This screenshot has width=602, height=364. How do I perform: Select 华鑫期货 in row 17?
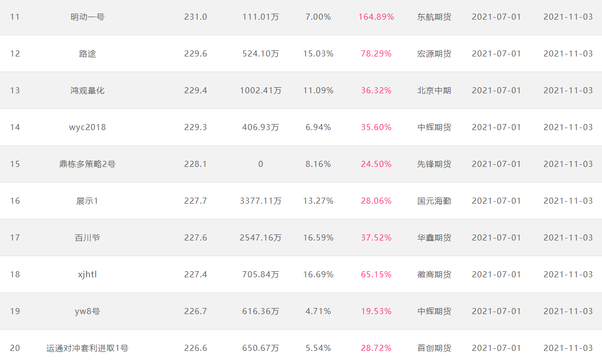434,238
